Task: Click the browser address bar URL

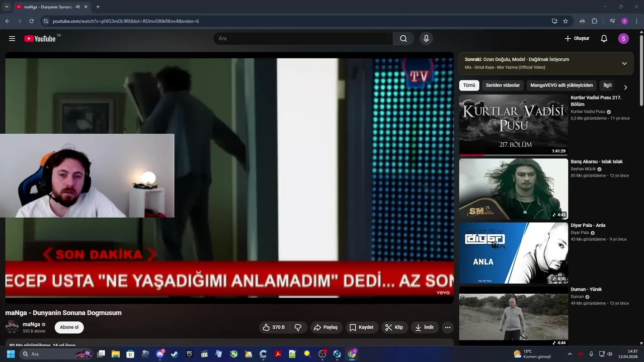Action: click(x=126, y=21)
